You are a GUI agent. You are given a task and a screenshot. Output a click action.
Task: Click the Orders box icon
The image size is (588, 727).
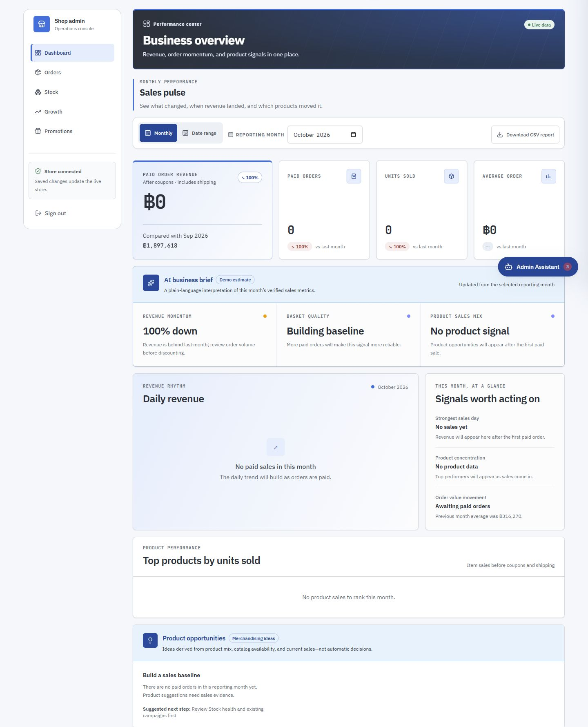(38, 72)
